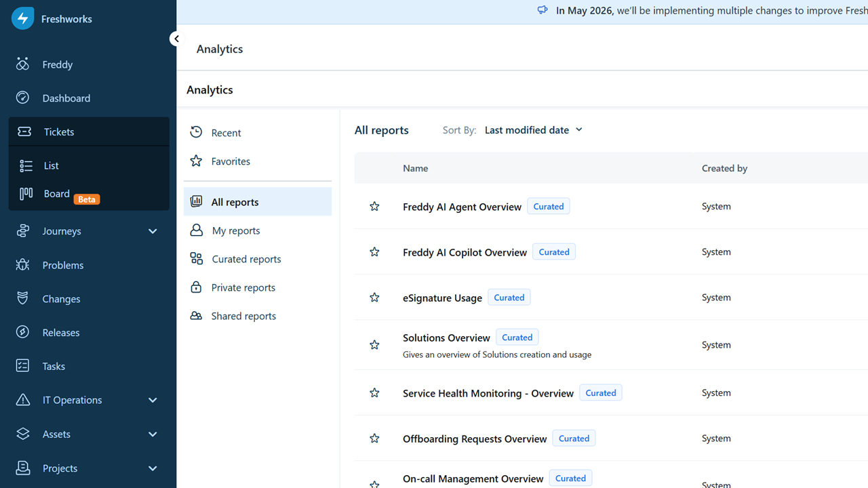Click the Journeys sidebar icon

22,231
